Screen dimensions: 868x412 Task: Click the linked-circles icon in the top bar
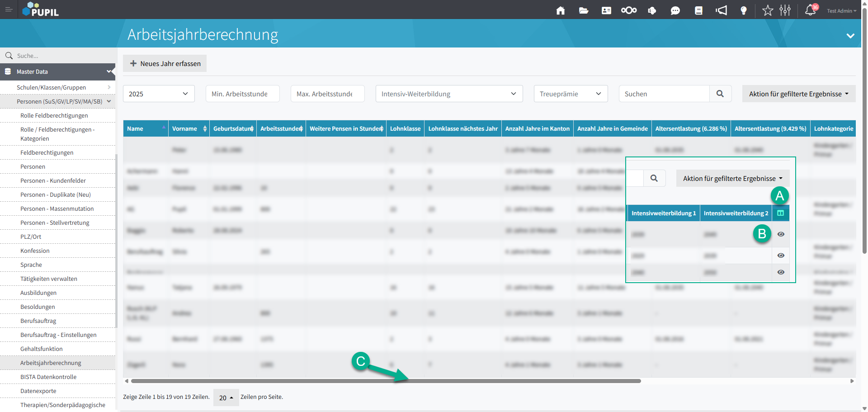(x=629, y=10)
